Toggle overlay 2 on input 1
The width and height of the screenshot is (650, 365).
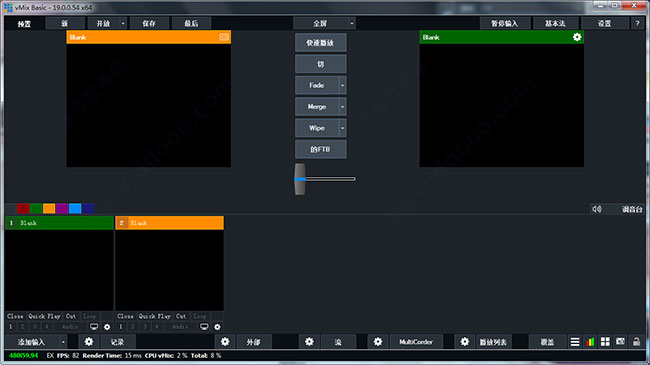tap(22, 327)
